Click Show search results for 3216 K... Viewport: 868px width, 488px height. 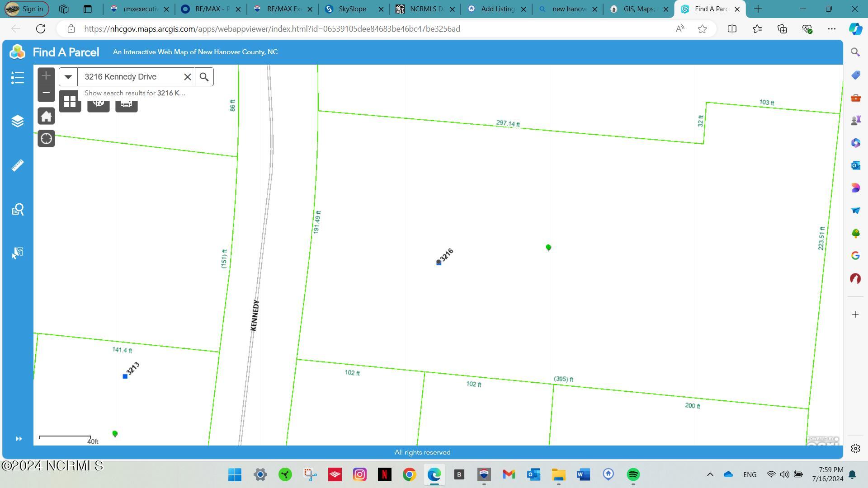point(135,93)
